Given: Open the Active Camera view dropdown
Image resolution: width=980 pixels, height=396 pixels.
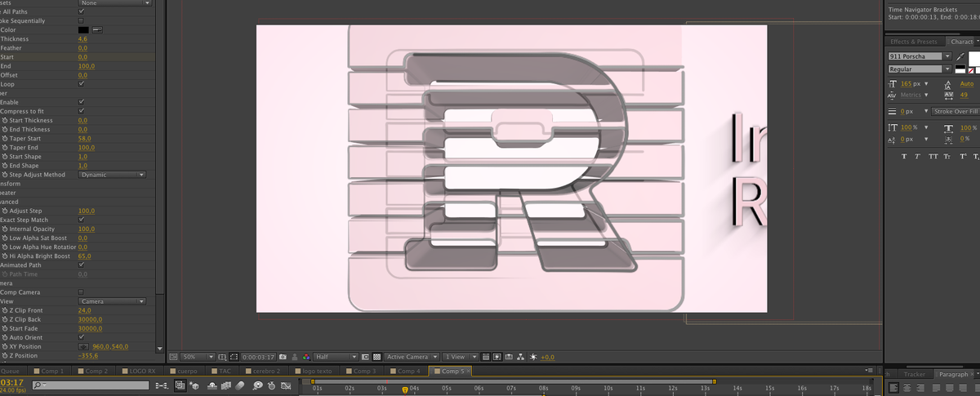Looking at the screenshot, I should click(412, 357).
